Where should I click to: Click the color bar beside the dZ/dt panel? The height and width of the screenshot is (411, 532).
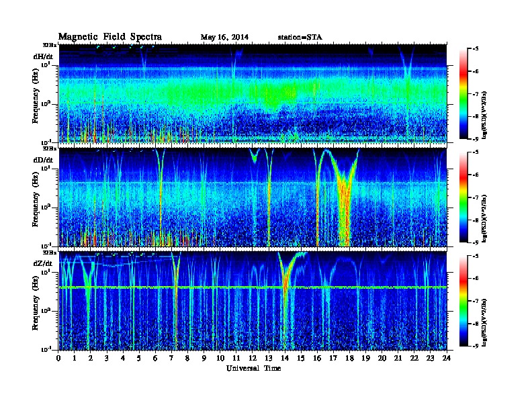click(463, 301)
